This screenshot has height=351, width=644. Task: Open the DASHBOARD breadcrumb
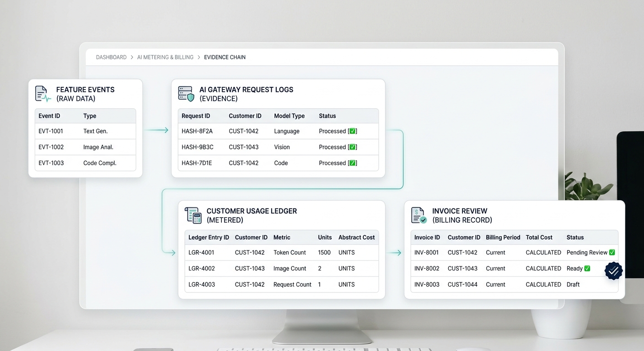click(111, 58)
